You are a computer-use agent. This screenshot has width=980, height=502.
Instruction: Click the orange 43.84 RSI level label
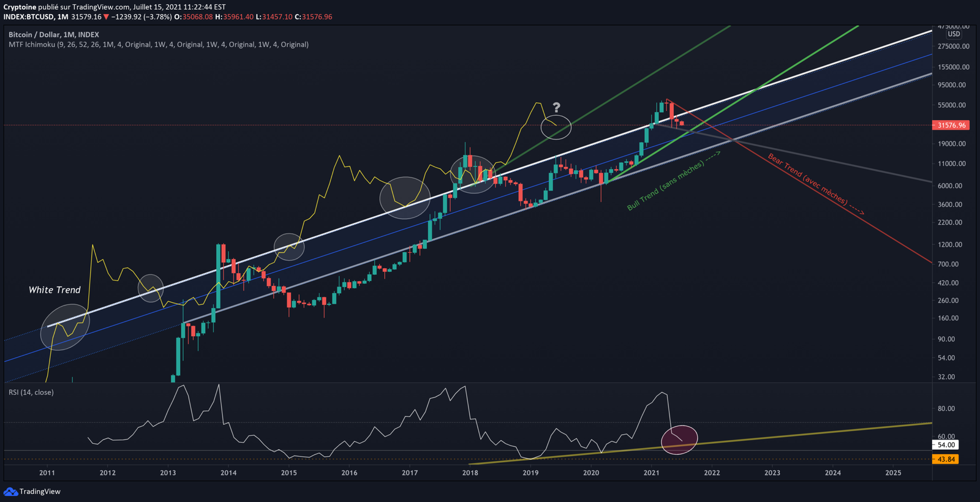[x=946, y=459]
